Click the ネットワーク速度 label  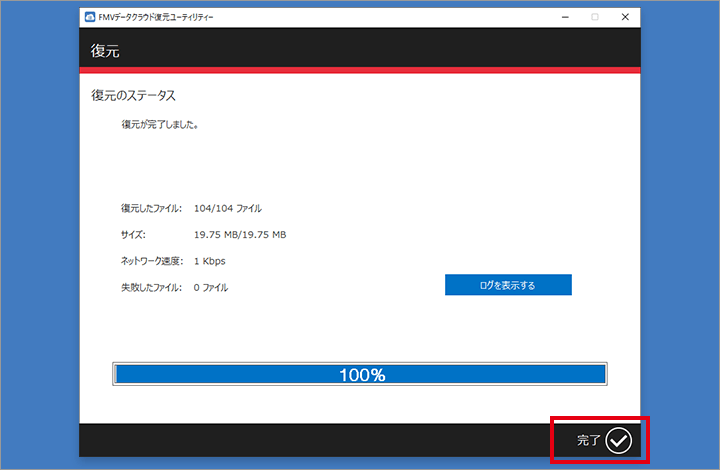(x=152, y=261)
